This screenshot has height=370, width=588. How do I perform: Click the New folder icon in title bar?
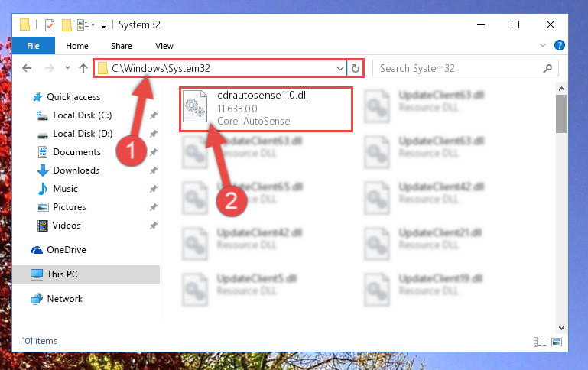pyautogui.click(x=67, y=25)
